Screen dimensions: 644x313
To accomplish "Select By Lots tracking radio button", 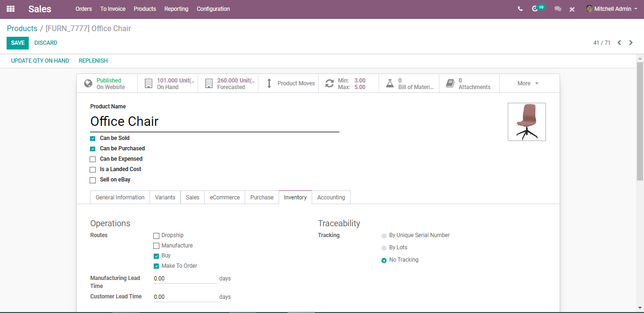I will (x=384, y=248).
